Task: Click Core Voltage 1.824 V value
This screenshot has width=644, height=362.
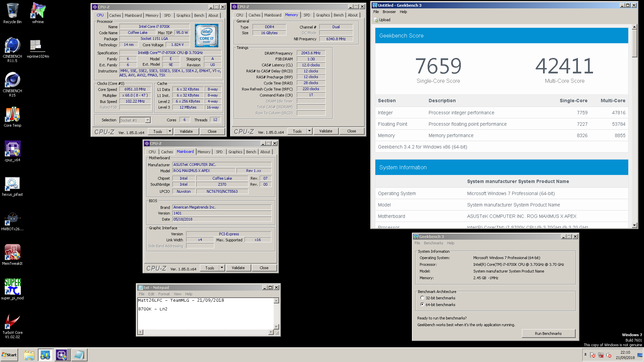Action: tap(177, 45)
